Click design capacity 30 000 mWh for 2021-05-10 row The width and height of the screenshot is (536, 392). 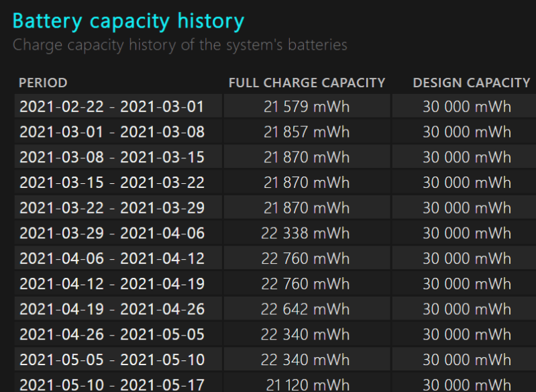click(467, 385)
